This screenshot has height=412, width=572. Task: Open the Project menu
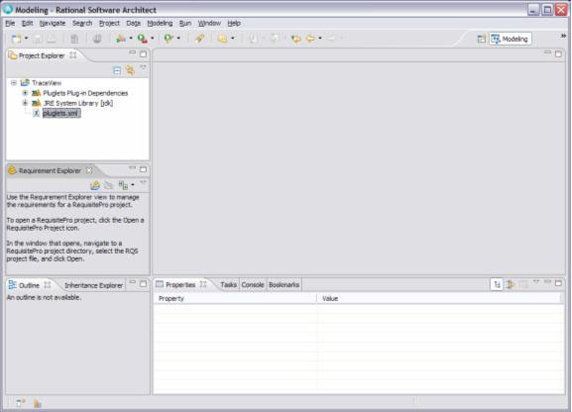point(109,23)
